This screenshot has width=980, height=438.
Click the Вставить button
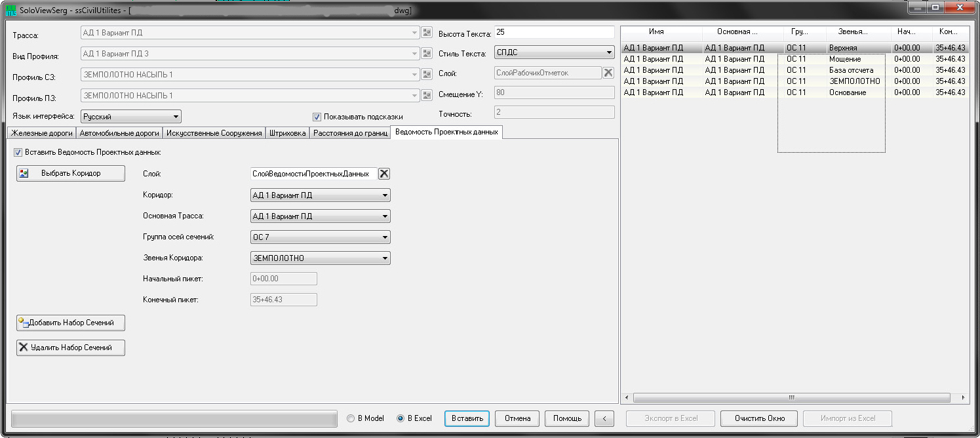(467, 418)
